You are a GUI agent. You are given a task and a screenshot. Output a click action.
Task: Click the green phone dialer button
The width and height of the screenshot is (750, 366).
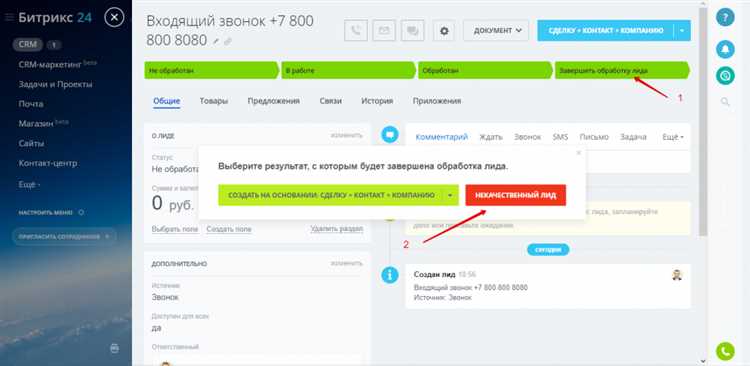pos(725,352)
